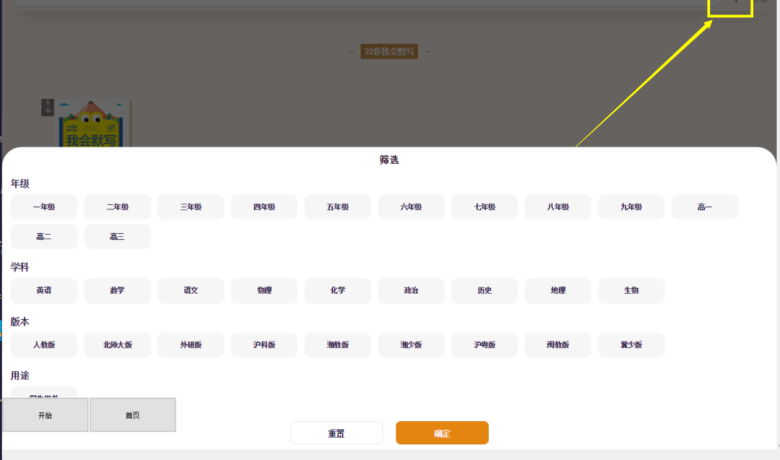780x460 pixels.
Task: Select the 生物 subject option
Action: click(x=631, y=291)
